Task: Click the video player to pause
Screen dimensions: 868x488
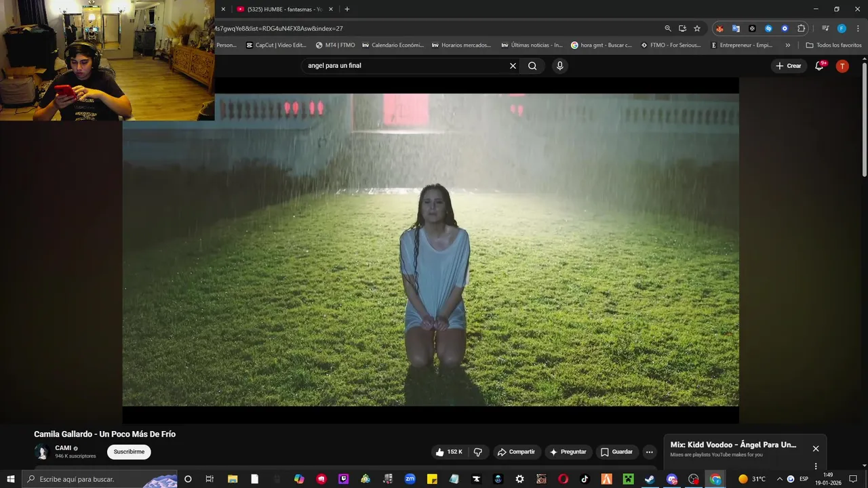Action: pos(431,251)
